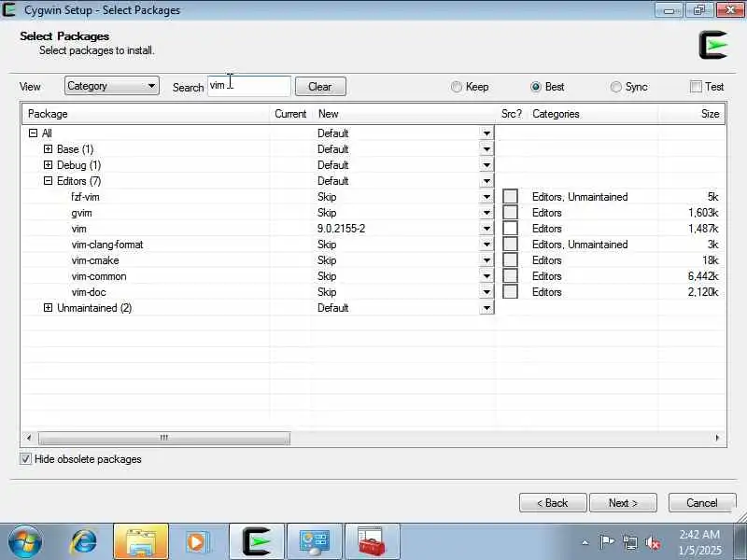Open version dropdown for vim-cmake

486,260
